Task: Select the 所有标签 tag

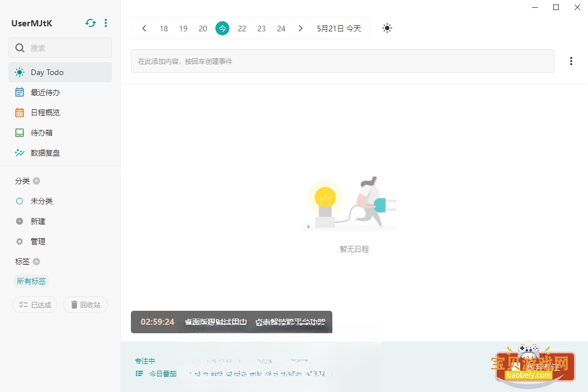Action: 31,281
